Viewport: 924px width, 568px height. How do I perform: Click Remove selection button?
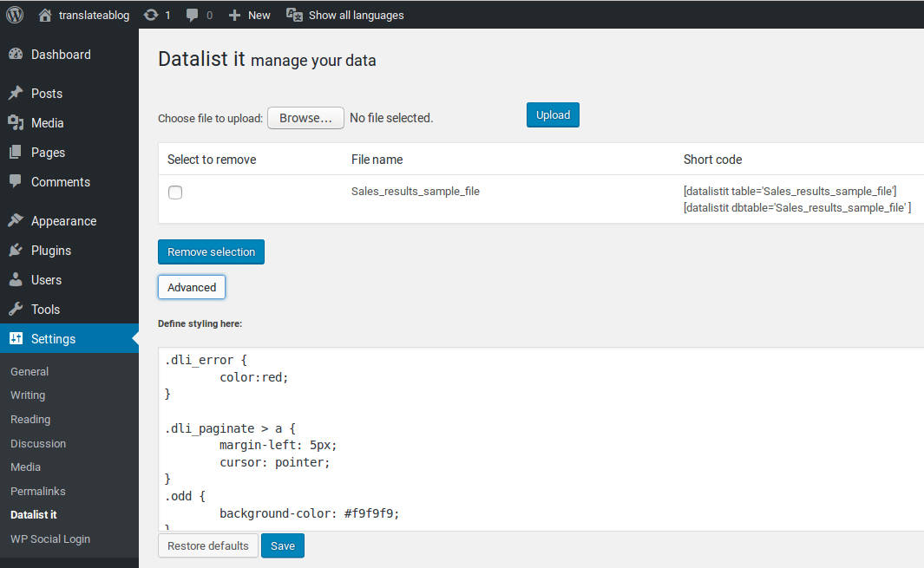[x=211, y=251]
